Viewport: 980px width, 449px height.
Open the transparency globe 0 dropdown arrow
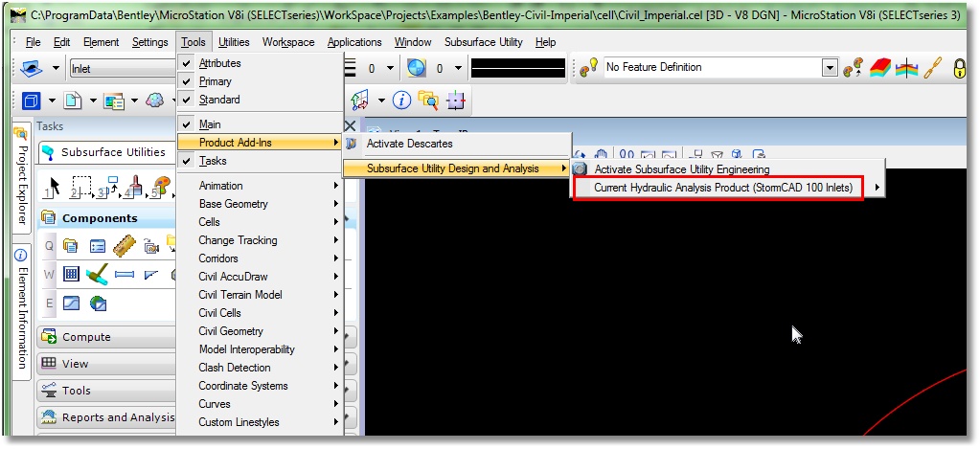coord(458,68)
